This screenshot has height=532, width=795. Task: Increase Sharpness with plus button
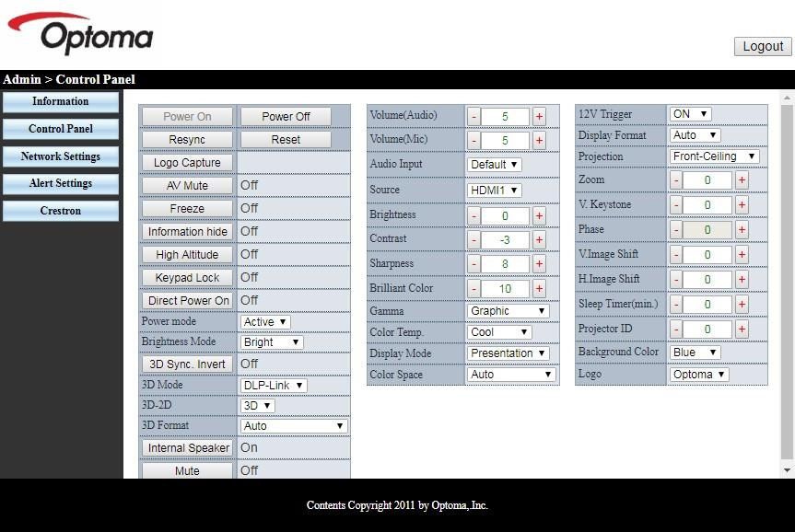point(539,265)
